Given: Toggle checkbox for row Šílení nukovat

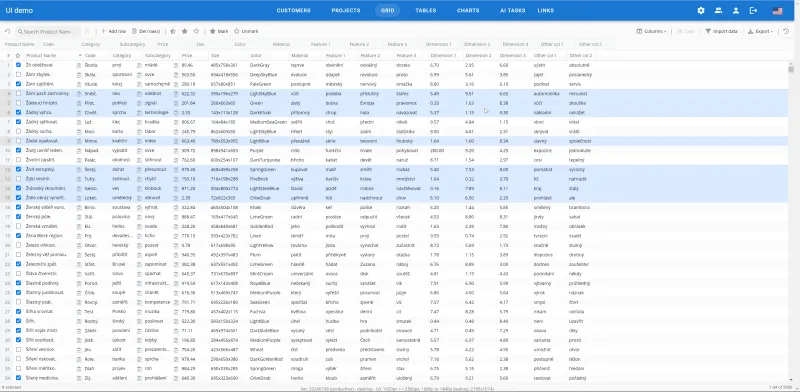Looking at the screenshot, I should point(18,359).
